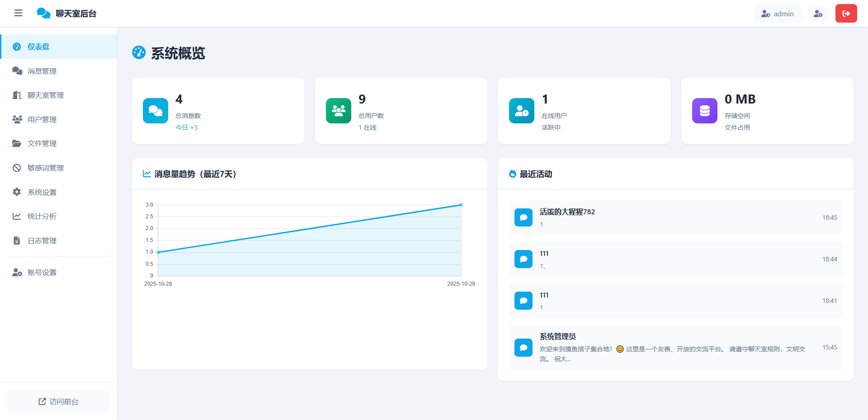
Task: Click the green 总用户数 icon
Action: click(339, 111)
